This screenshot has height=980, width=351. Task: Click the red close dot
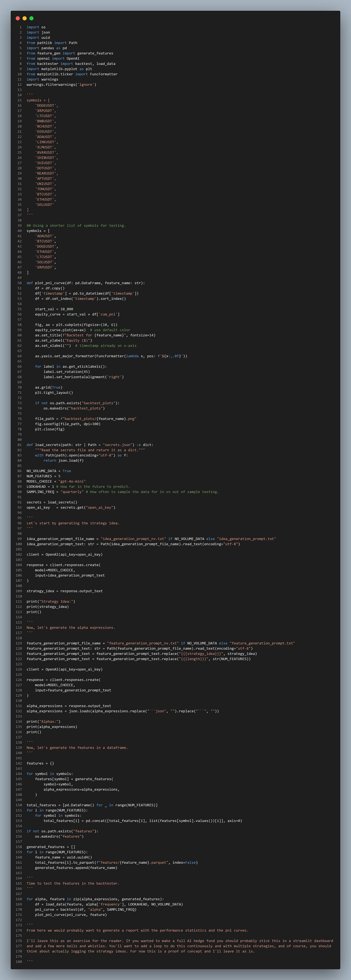point(18,18)
